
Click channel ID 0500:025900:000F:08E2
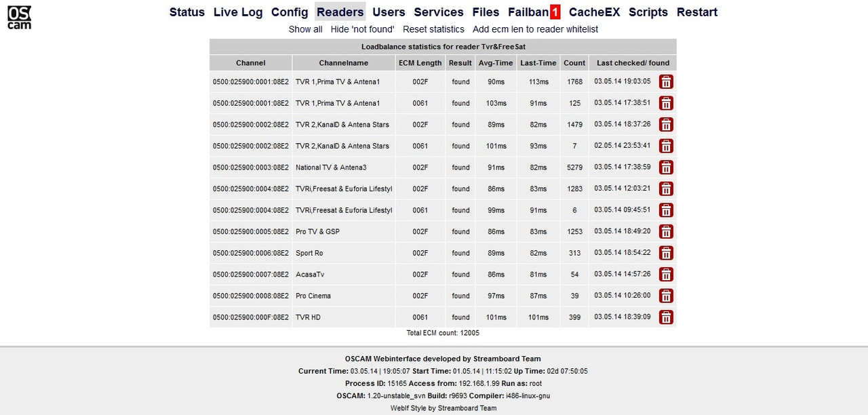click(x=251, y=317)
